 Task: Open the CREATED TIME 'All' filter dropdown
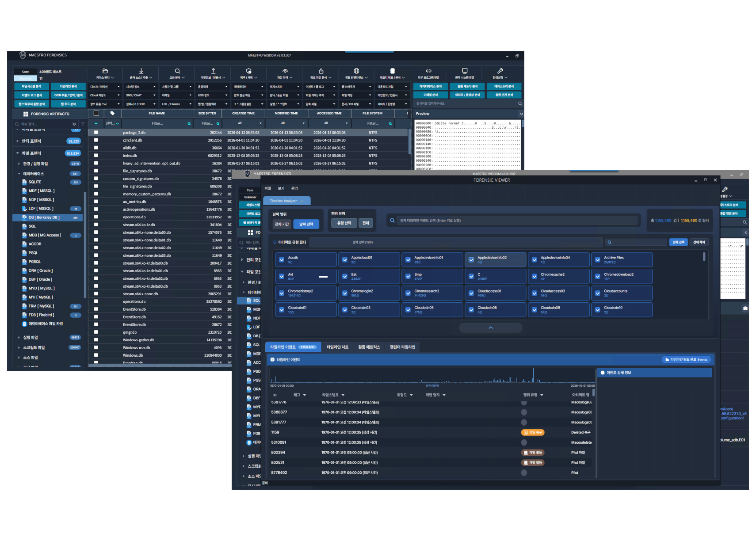[243, 123]
